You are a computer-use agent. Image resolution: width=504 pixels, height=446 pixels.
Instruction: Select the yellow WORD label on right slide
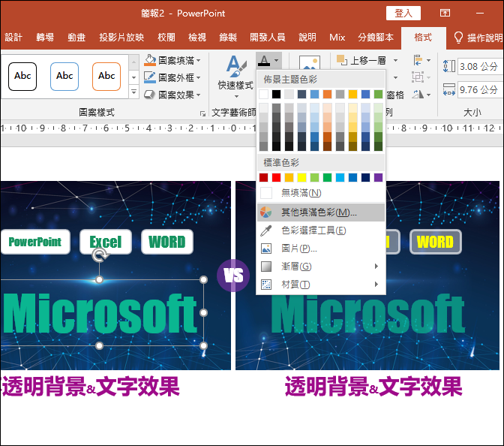(x=435, y=242)
